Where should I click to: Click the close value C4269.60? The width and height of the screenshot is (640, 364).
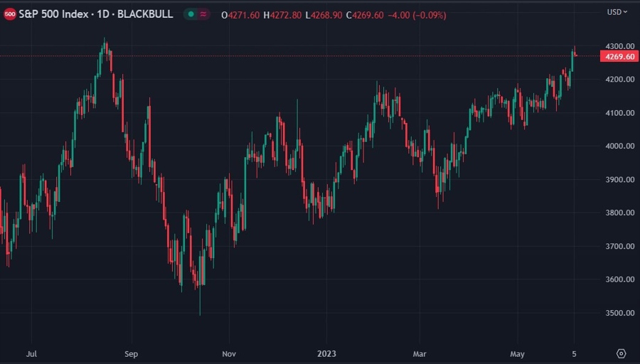click(365, 15)
